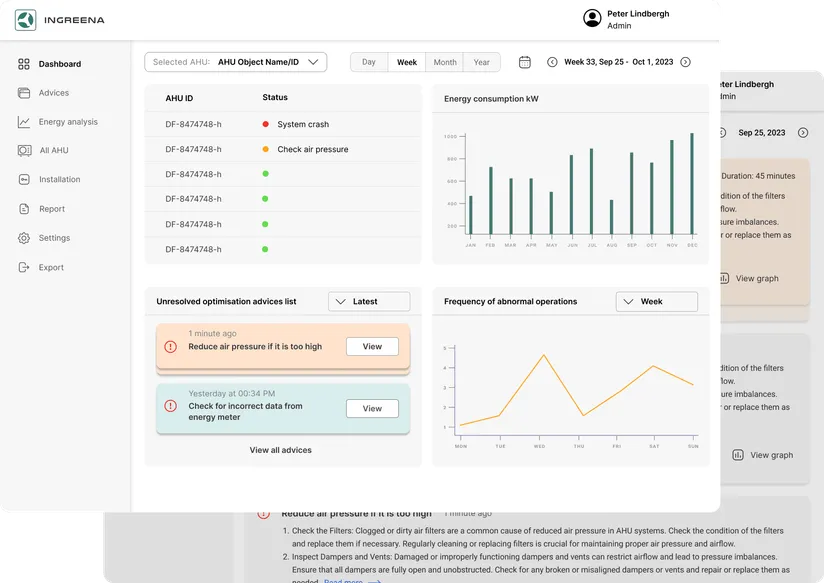The image size is (824, 583).
Task: View the incorrect energy meter data advice
Action: (372, 408)
